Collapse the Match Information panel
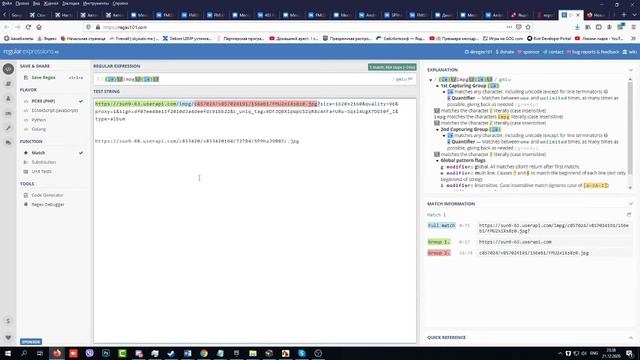This screenshot has height=360, width=640. [x=631, y=204]
